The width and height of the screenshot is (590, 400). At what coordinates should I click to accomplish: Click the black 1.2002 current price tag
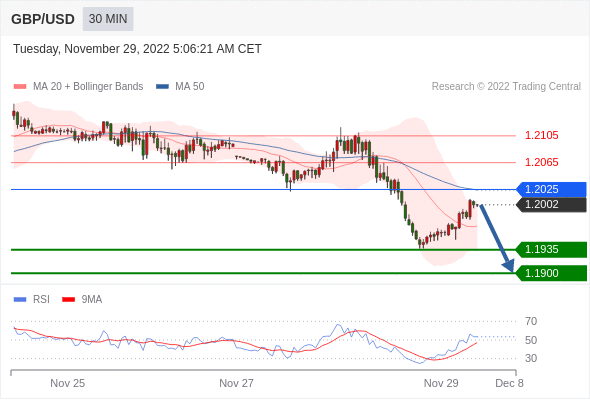tap(551, 205)
